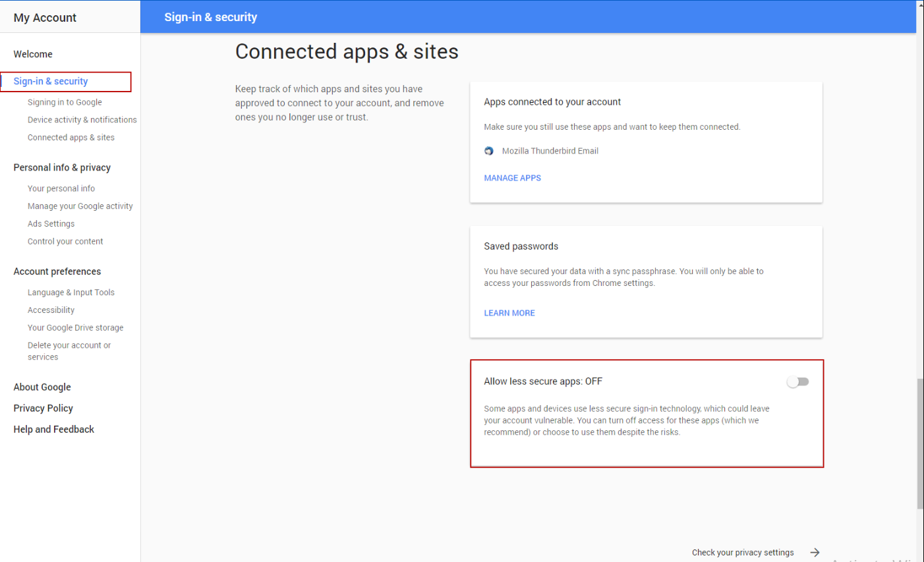Open Personal info & privacy section
Screen dimensions: 924x562
point(62,167)
